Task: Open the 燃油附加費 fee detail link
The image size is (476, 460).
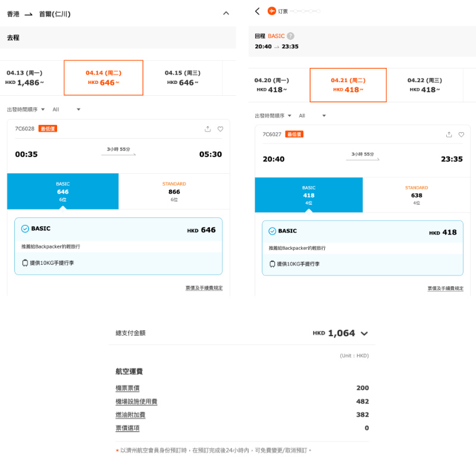Action: pos(130,415)
